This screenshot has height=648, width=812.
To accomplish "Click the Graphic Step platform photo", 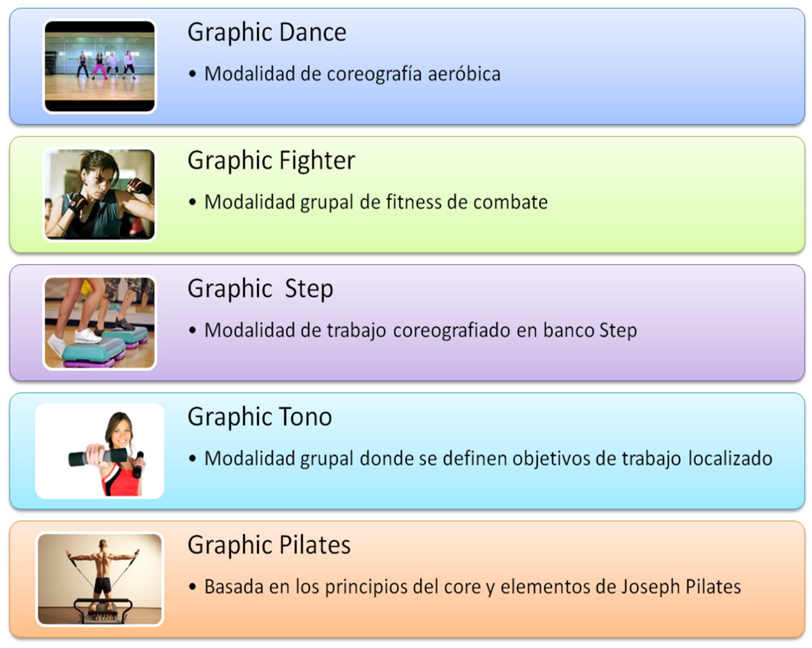I will tap(100, 323).
